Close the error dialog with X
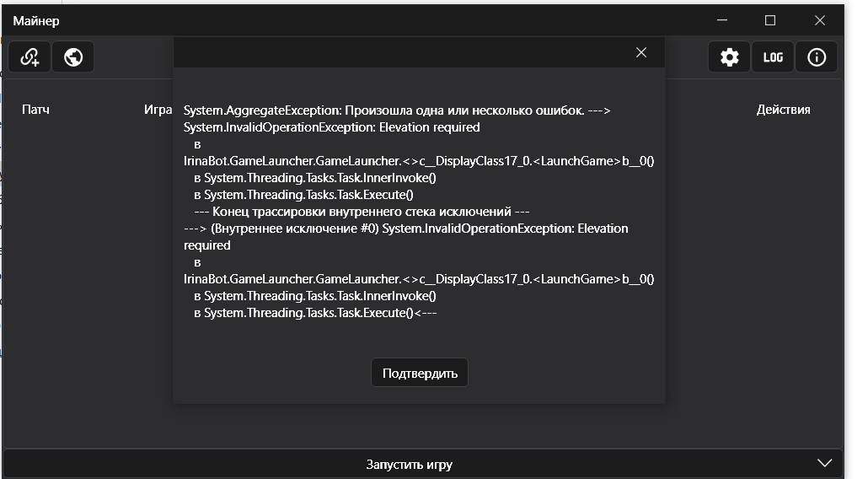 [641, 52]
